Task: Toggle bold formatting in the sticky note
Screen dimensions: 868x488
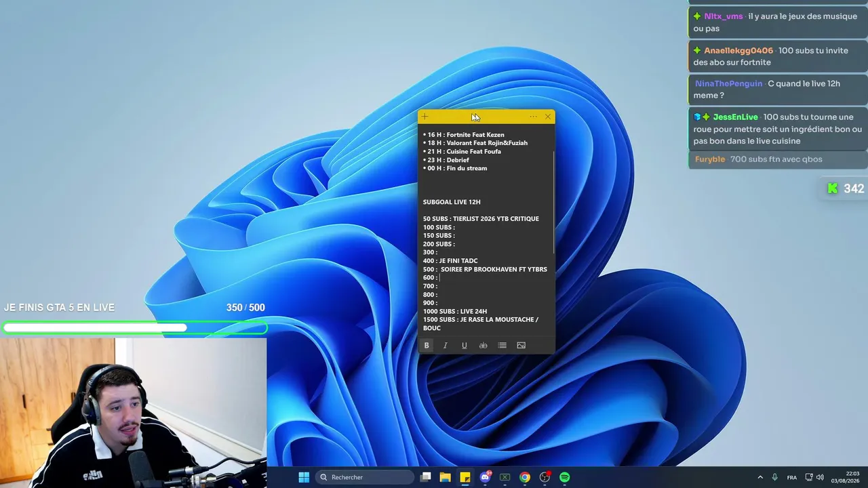Action: (427, 346)
